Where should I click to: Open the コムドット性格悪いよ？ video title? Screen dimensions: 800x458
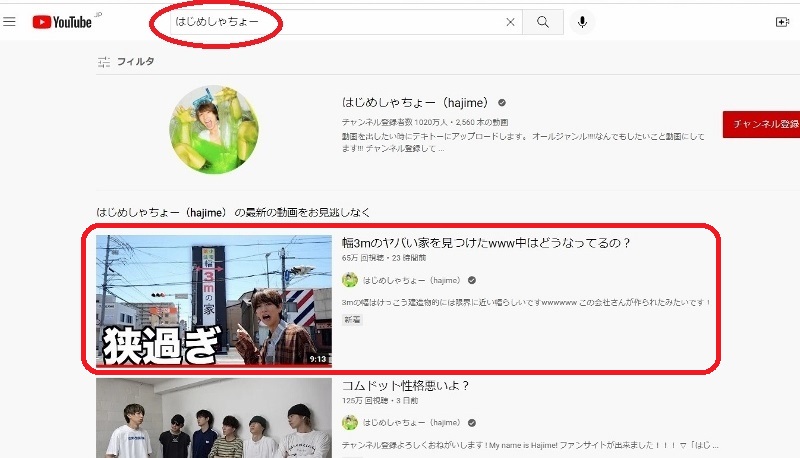(405, 386)
